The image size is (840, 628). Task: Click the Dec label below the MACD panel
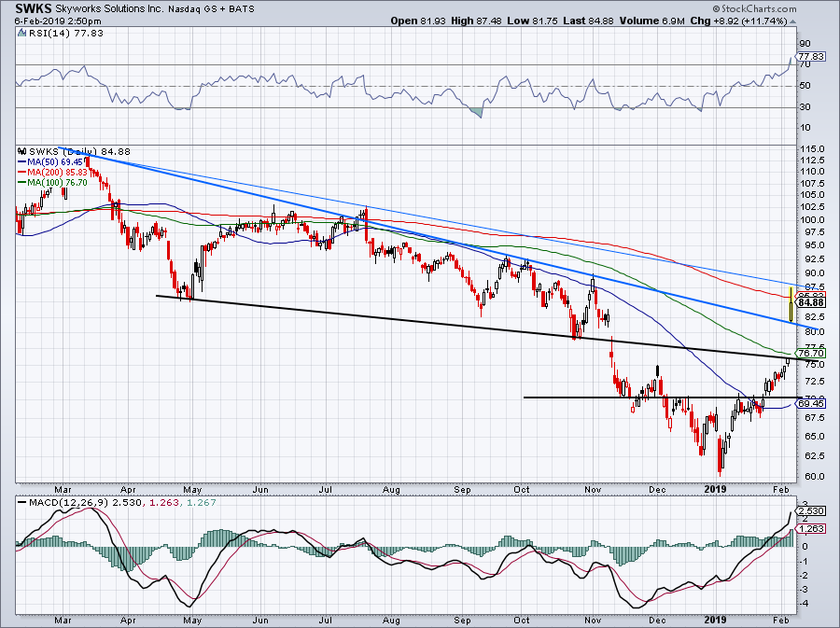coord(657,620)
